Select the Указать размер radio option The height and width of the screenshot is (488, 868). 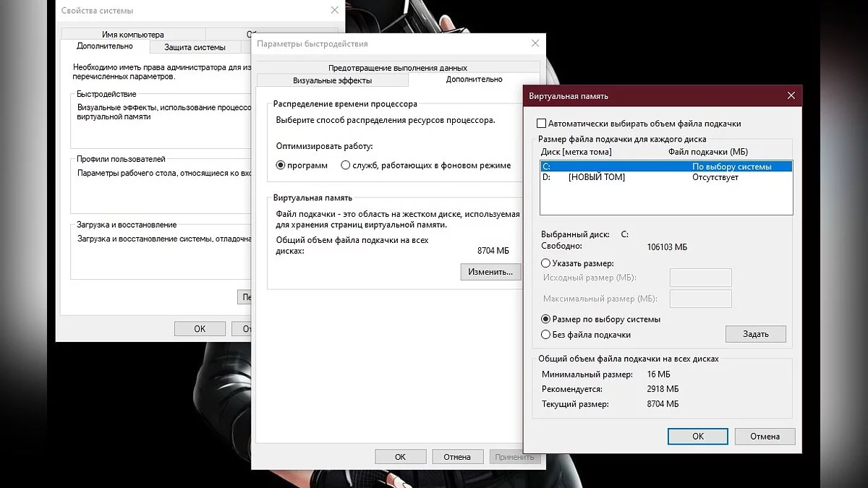[546, 263]
